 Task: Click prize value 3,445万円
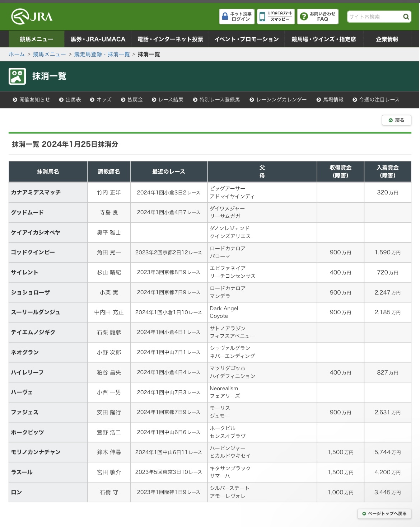tap(388, 492)
